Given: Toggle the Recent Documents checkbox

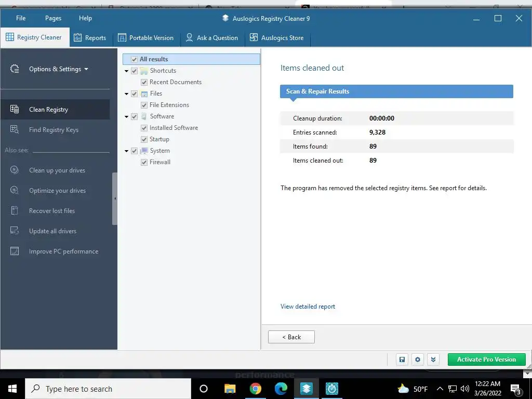Looking at the screenshot, I should (144, 83).
